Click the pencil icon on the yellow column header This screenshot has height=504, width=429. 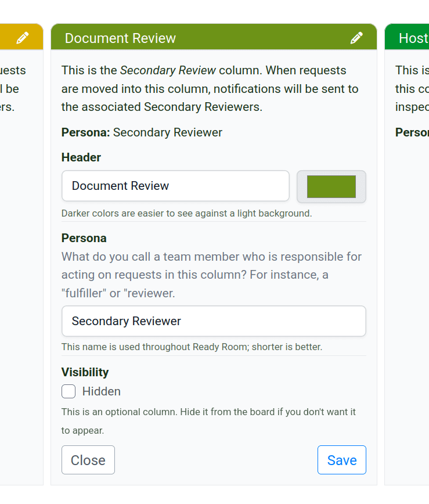click(x=23, y=38)
